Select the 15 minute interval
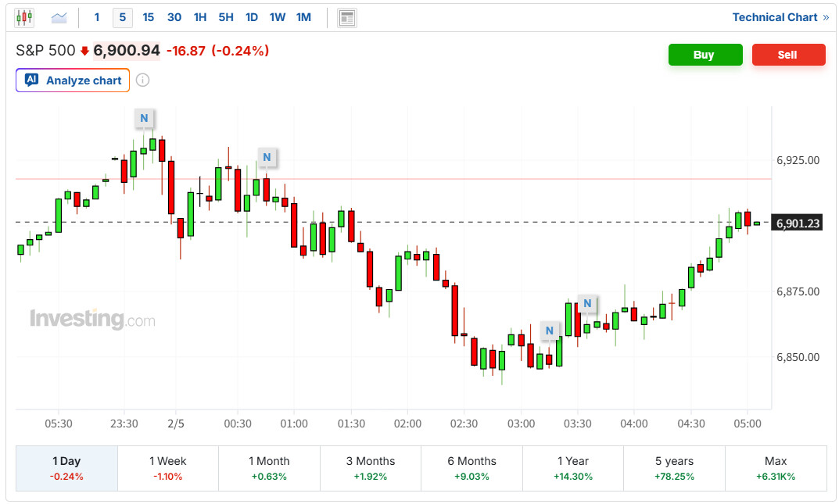 pyautogui.click(x=149, y=17)
